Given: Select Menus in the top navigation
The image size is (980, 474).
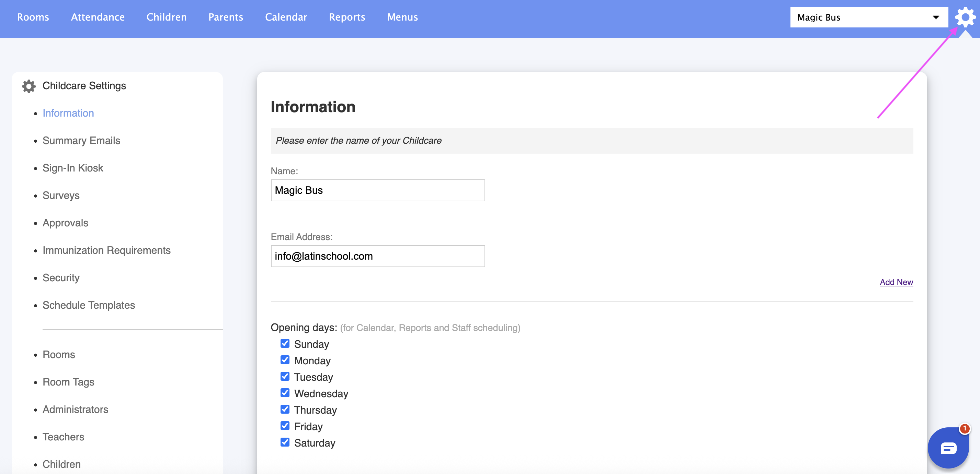Looking at the screenshot, I should pyautogui.click(x=402, y=17).
